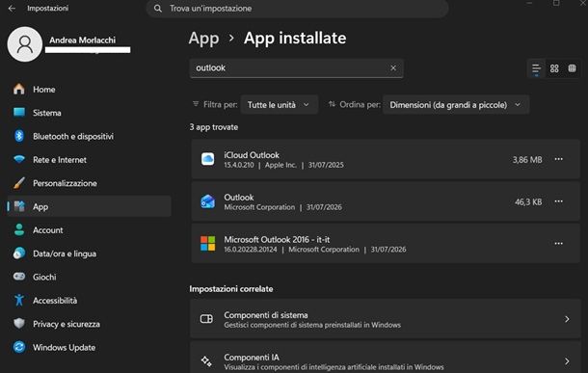Screen dimensions: 588x373
Task: Expand the Componenti di sistema chevron
Action: pyautogui.click(x=567, y=319)
